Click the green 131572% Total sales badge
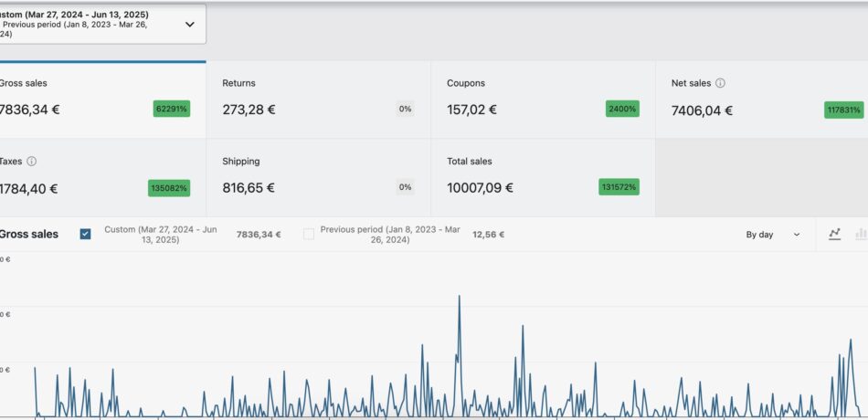Screen dimensions: 868x420 619,187
